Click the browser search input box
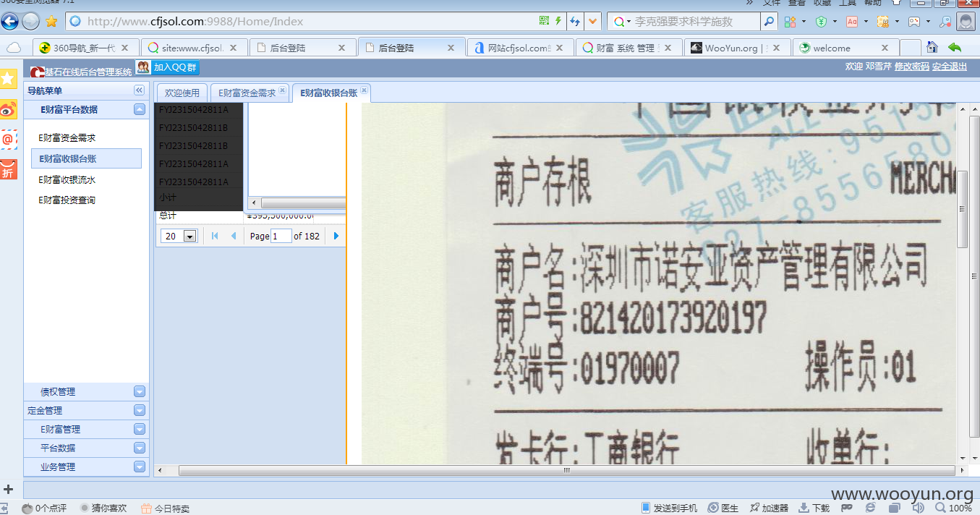The image size is (980, 515). pyautogui.click(x=696, y=22)
